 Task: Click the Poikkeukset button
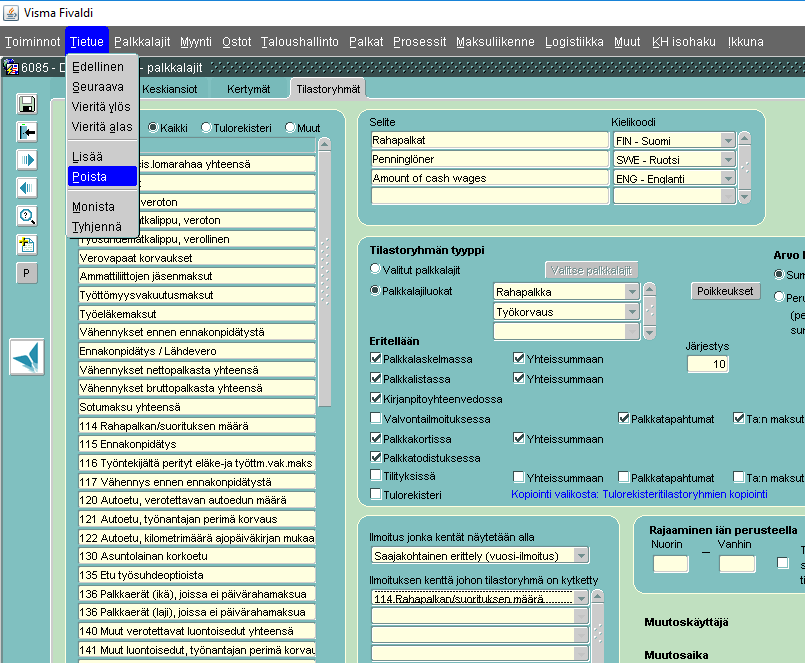tap(726, 291)
